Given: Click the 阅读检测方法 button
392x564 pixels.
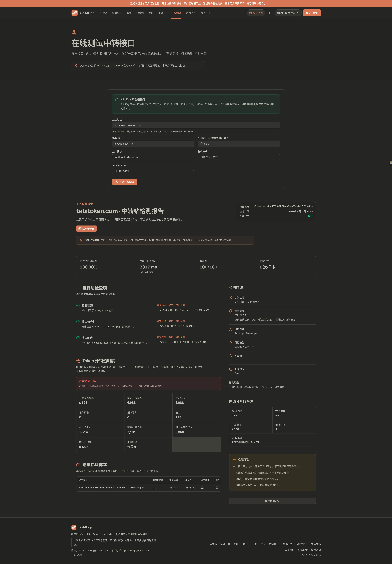Looking at the screenshot, I should pyautogui.click(x=272, y=501).
